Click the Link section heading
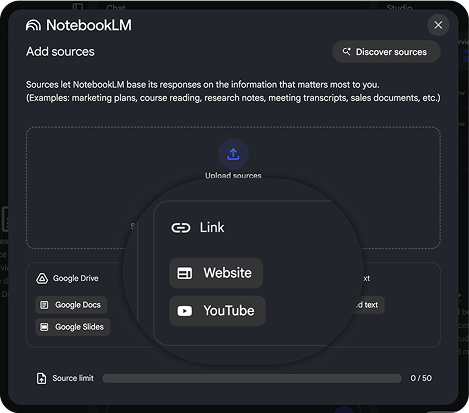Image resolution: width=469 pixels, height=413 pixels. [x=212, y=228]
